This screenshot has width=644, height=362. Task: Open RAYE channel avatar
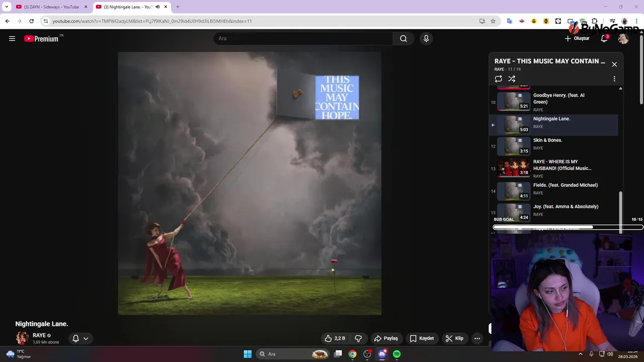22,338
